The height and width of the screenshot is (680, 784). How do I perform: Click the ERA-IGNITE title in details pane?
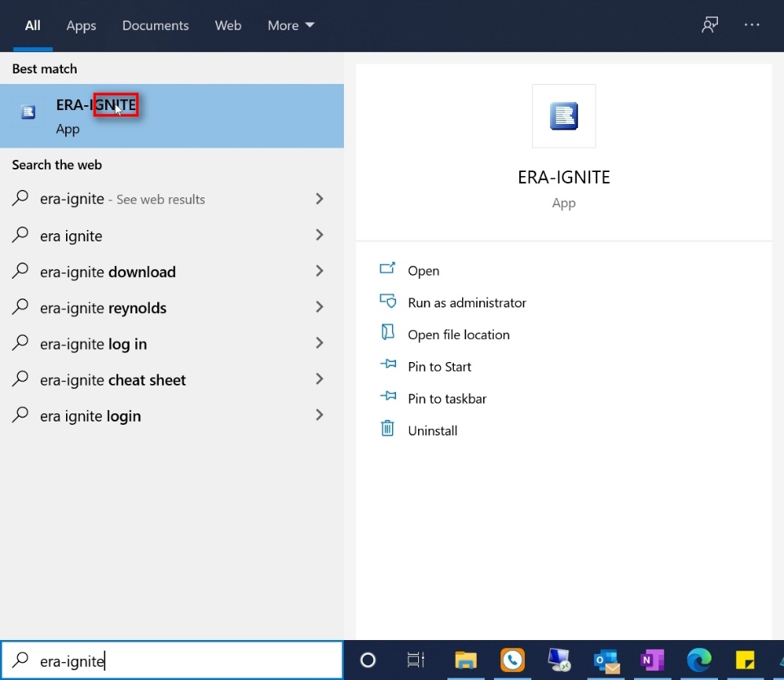click(x=563, y=177)
